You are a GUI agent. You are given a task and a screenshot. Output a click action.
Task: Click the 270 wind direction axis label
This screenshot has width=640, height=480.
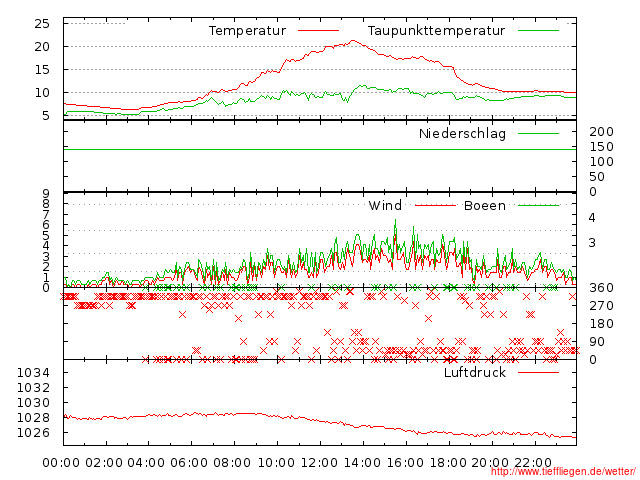pos(601,306)
